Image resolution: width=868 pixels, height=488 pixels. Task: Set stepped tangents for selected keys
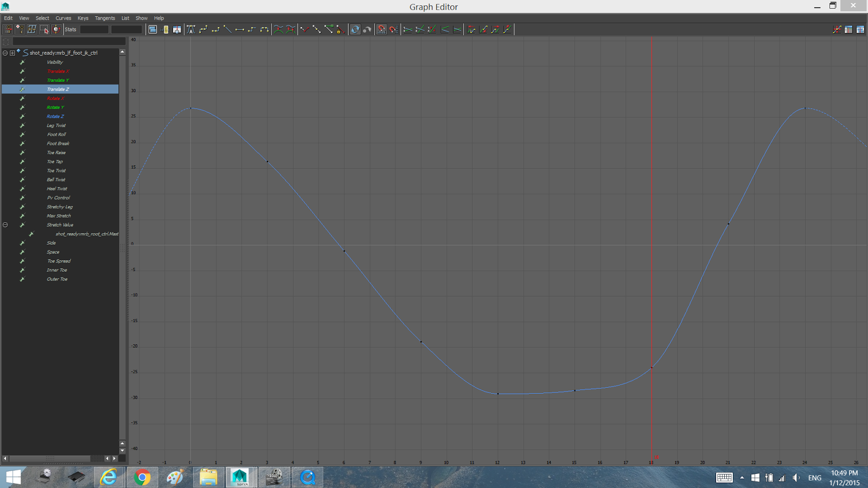[251, 29]
